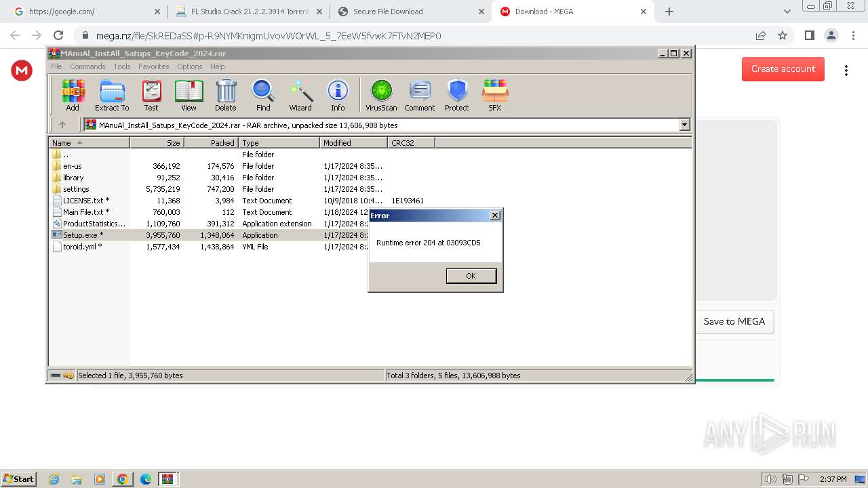
Task: Sort by the Type column header
Action: tap(279, 143)
